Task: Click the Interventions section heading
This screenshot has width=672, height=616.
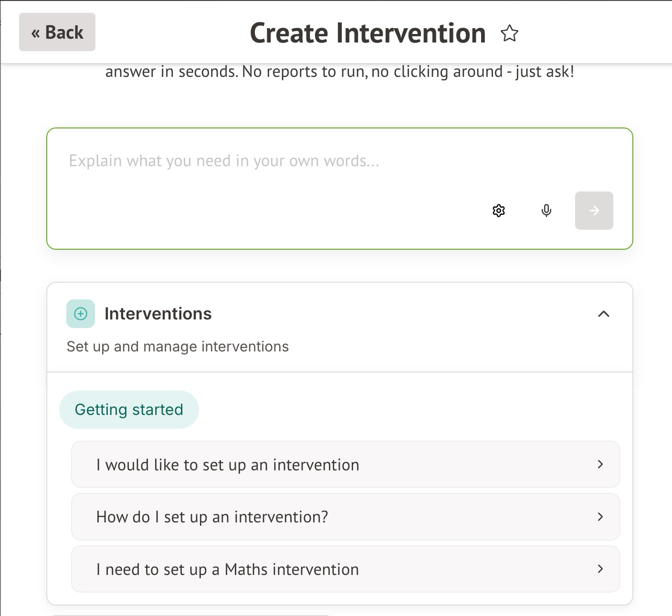Action: [158, 314]
